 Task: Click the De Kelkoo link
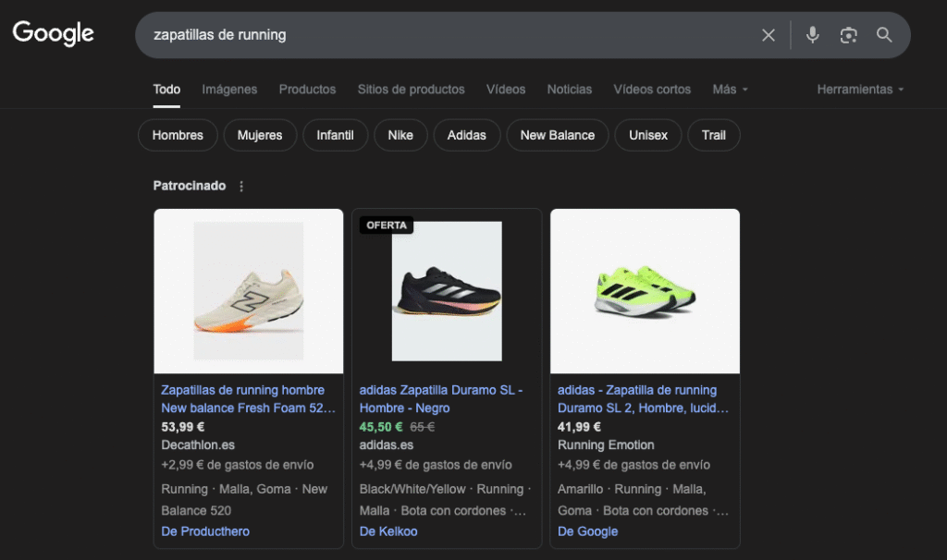[388, 531]
